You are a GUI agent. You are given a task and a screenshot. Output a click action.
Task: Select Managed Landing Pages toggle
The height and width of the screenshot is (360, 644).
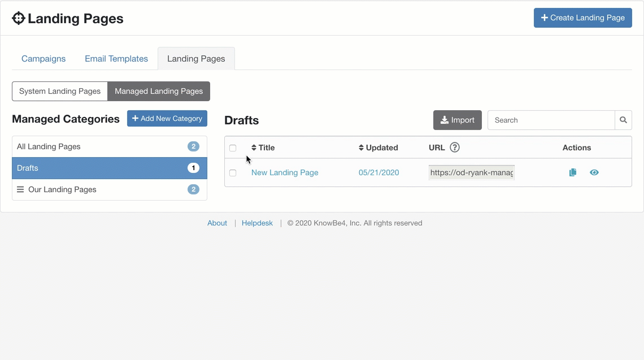point(159,91)
